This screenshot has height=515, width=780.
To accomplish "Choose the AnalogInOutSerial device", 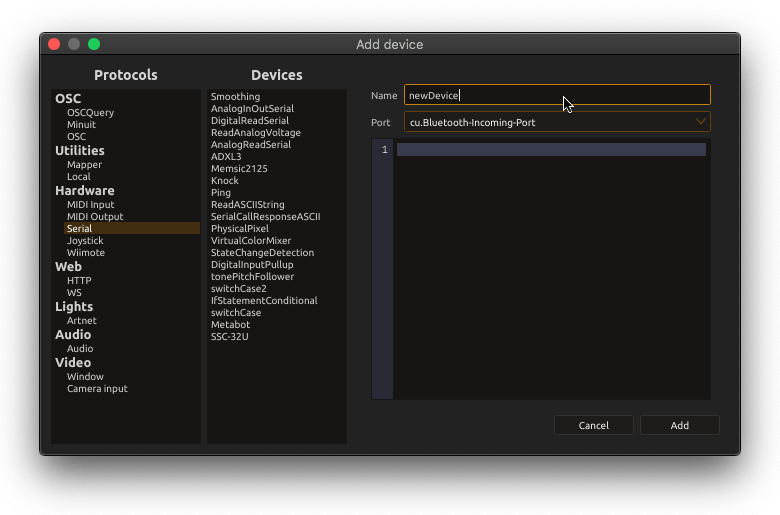I will [252, 108].
